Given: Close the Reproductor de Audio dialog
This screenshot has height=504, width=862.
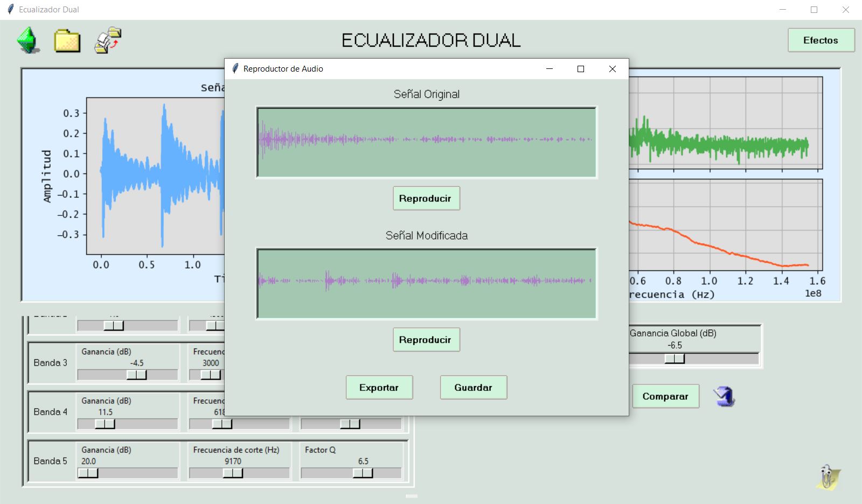Looking at the screenshot, I should tap(612, 69).
